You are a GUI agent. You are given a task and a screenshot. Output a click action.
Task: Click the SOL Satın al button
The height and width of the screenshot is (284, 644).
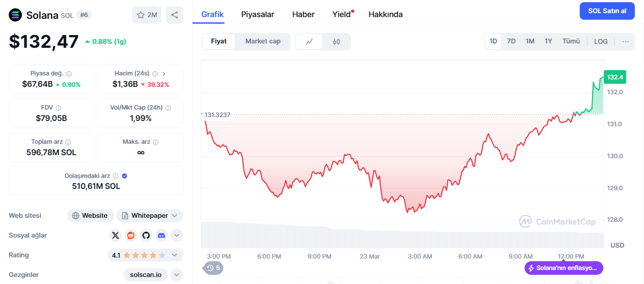point(607,11)
